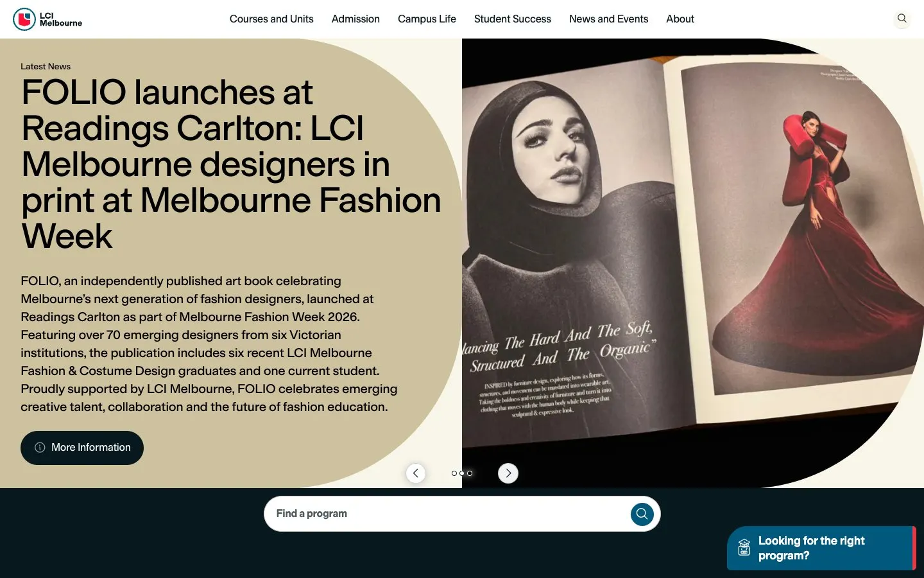Screen dimensions: 924x578
Task: Click the LCI Melbourne logo
Action: tap(47, 19)
